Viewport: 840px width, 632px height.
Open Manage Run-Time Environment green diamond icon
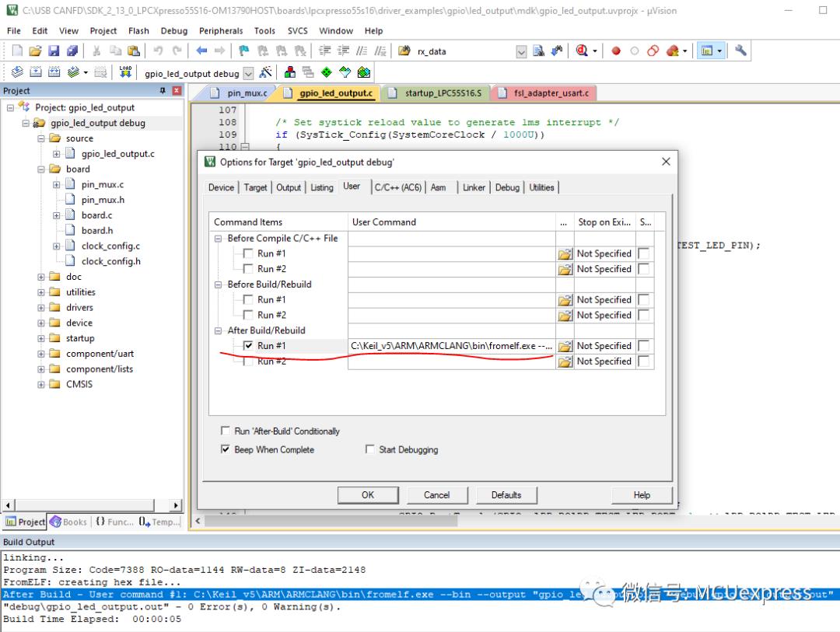click(x=326, y=72)
